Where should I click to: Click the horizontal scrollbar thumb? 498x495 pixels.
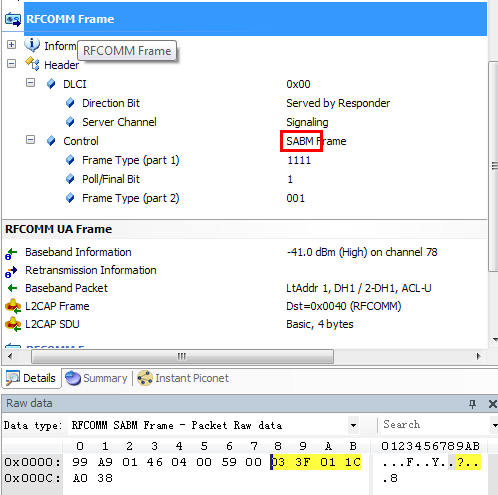pos(182,357)
